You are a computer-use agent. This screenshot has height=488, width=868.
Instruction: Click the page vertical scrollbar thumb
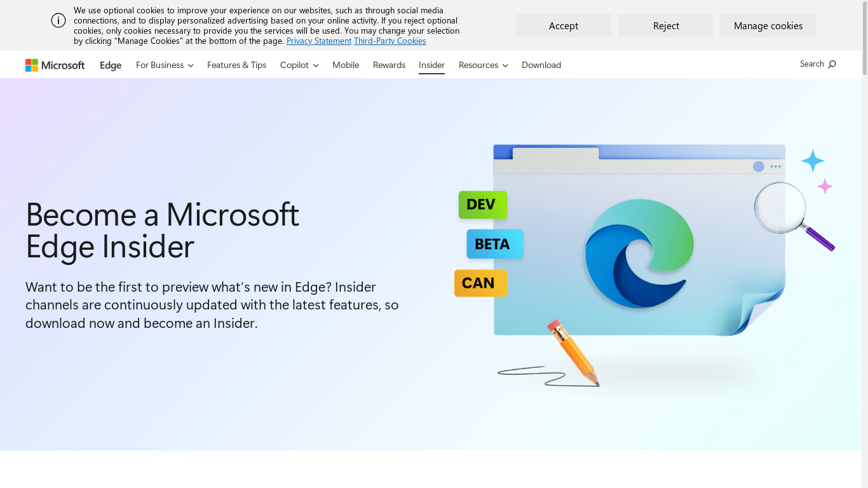click(865, 38)
